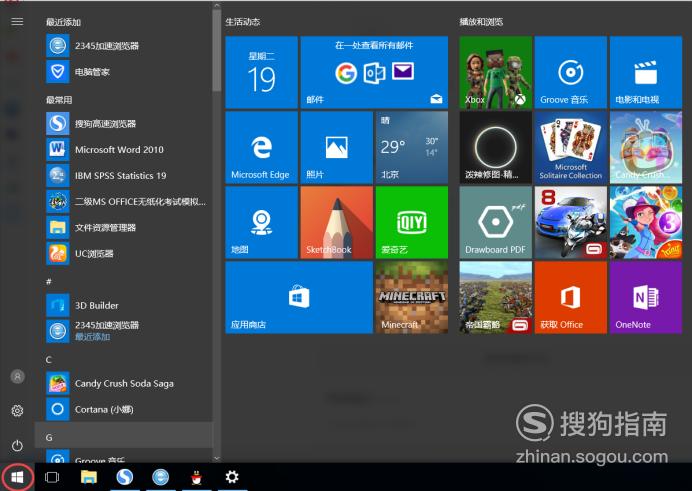692x491 pixels.
Task: Click app list scrollbar up arrow
Action: coord(216,5)
